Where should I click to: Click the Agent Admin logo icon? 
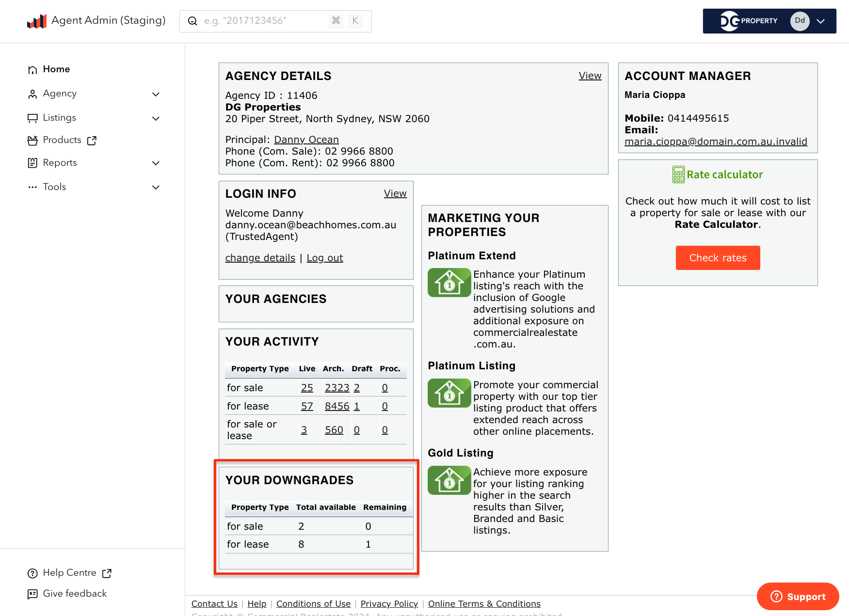coord(37,21)
